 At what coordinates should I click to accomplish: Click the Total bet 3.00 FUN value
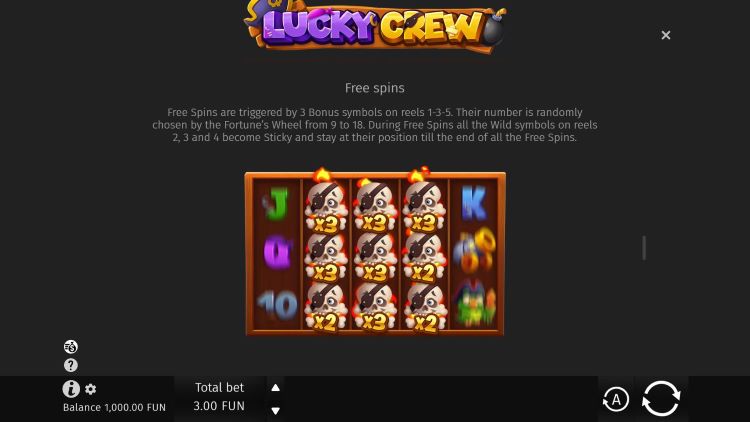tap(219, 406)
